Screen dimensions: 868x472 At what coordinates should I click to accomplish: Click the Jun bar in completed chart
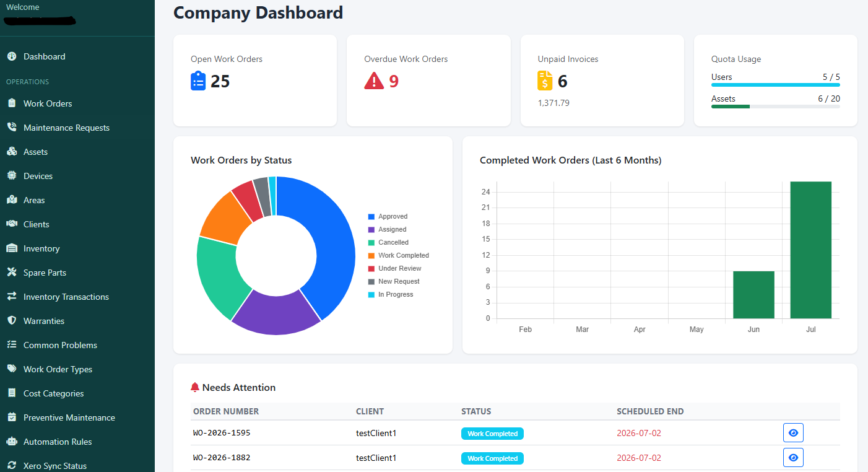753,295
